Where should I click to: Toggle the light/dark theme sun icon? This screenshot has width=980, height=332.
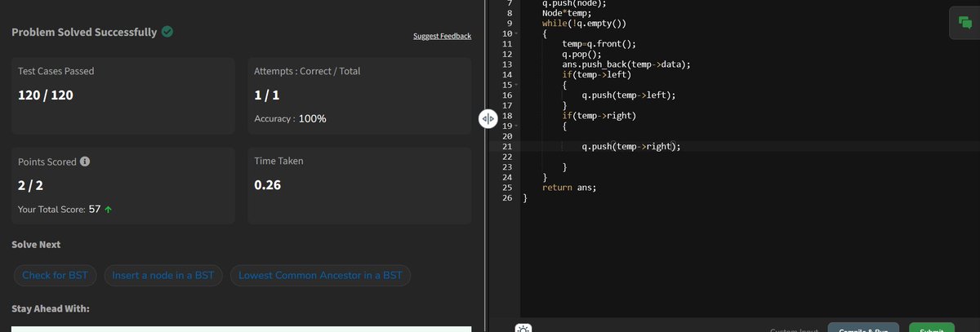(x=523, y=329)
